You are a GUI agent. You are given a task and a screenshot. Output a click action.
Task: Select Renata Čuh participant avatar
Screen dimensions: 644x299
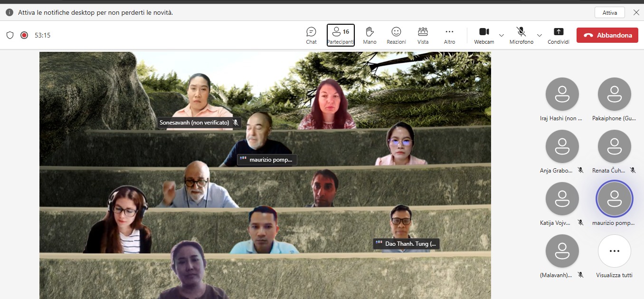coord(615,146)
